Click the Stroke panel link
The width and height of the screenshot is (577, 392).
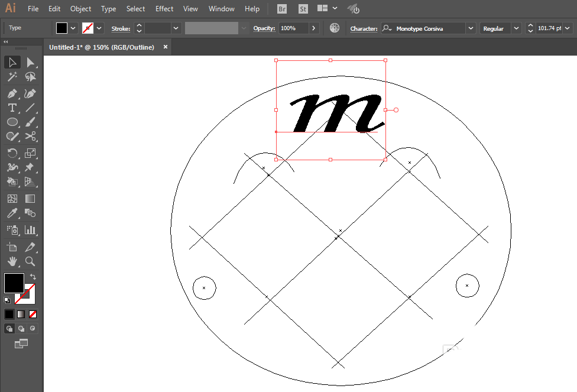pyautogui.click(x=121, y=28)
